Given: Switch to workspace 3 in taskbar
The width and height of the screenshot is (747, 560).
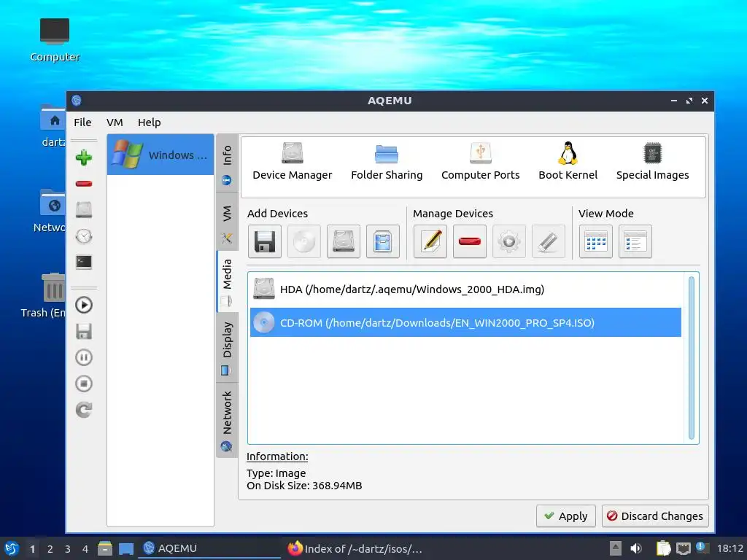Looking at the screenshot, I should (68, 549).
